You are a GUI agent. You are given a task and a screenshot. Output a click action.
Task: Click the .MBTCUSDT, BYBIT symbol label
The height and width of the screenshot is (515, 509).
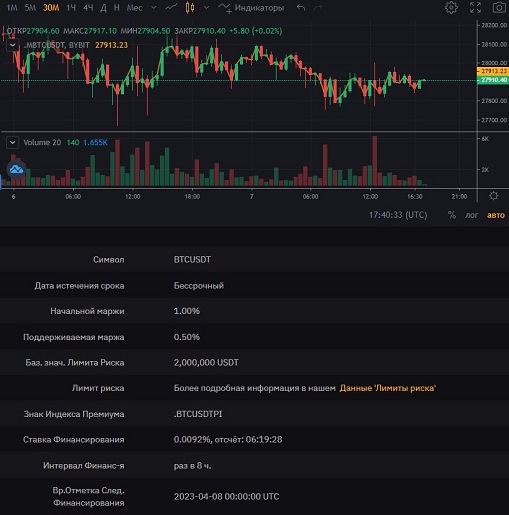click(x=57, y=45)
